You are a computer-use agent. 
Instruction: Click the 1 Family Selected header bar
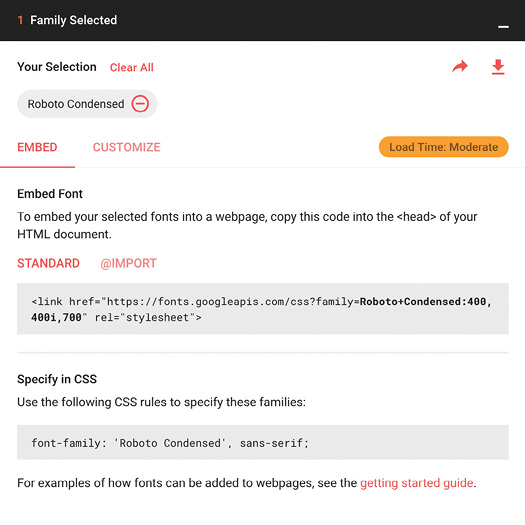point(262,20)
